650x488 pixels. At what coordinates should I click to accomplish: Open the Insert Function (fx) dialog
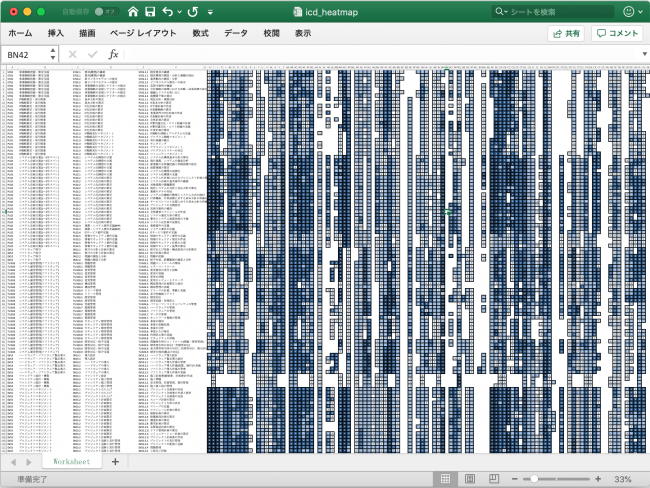[113, 54]
